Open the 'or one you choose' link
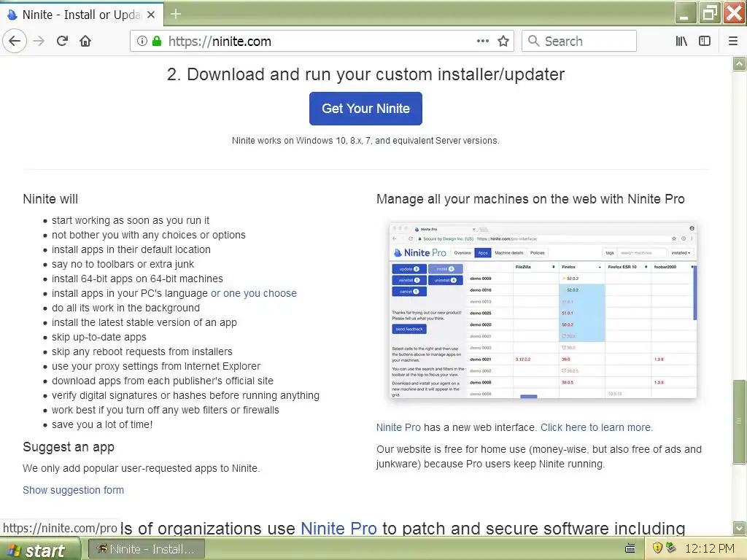The image size is (747, 560). point(253,293)
